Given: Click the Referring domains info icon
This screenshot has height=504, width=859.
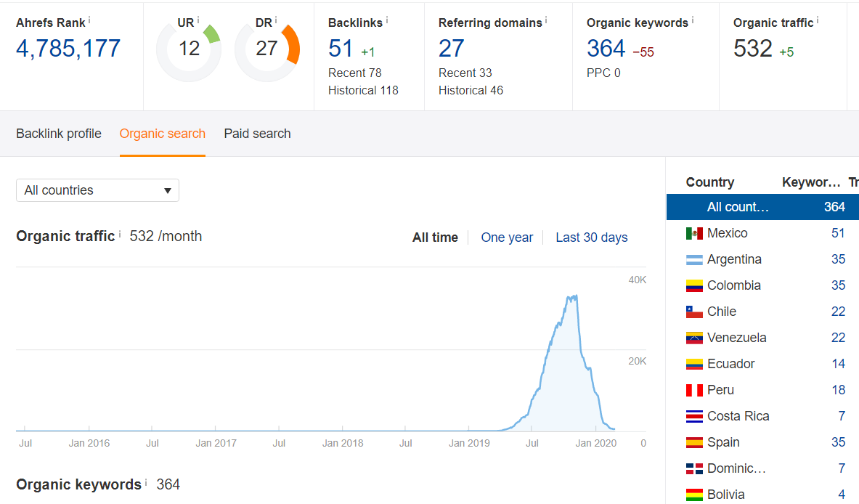Looking at the screenshot, I should 546,20.
